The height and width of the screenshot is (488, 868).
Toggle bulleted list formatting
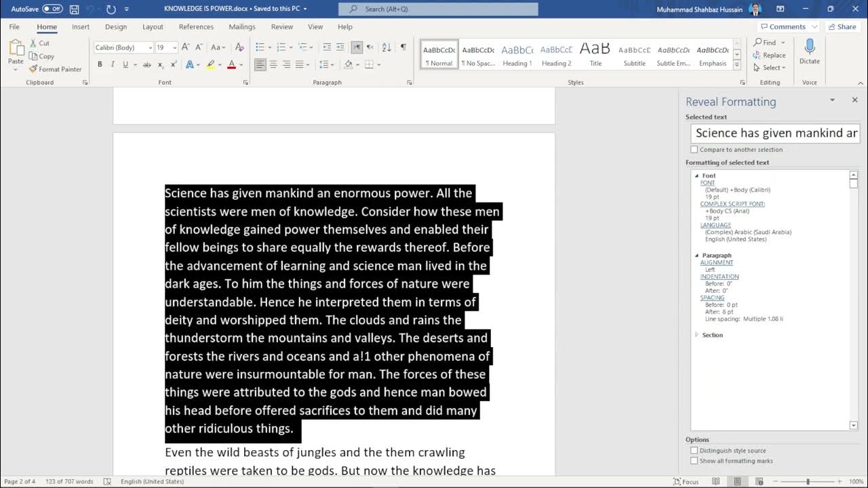tap(260, 47)
